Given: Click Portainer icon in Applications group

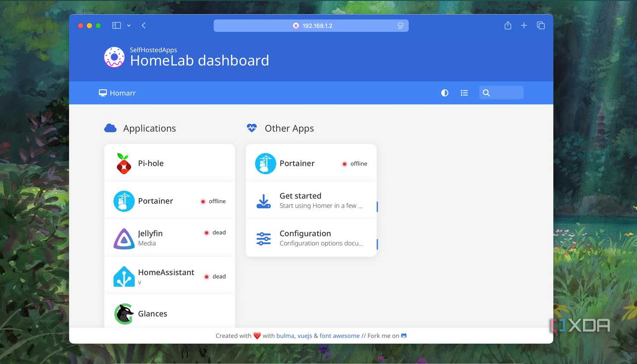Looking at the screenshot, I should tap(124, 201).
